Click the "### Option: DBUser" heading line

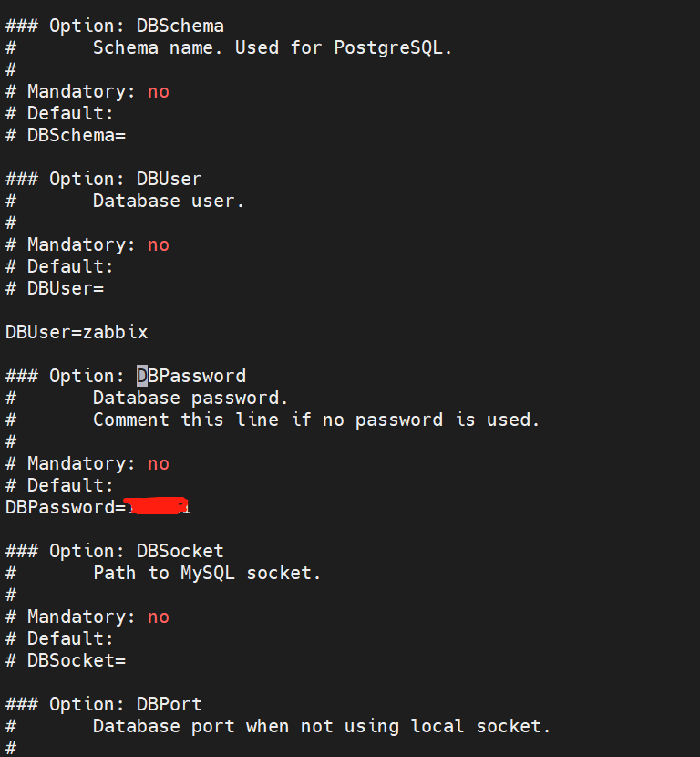[104, 179]
